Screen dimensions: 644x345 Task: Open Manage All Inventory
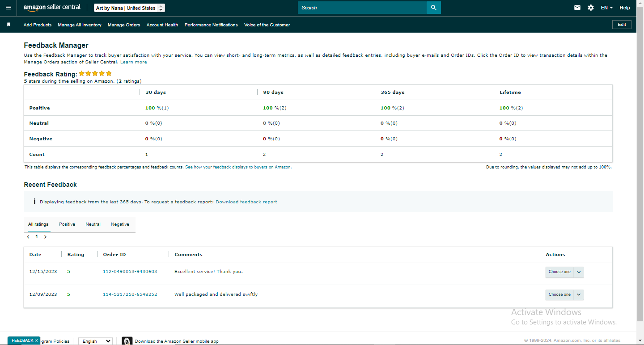pos(80,25)
